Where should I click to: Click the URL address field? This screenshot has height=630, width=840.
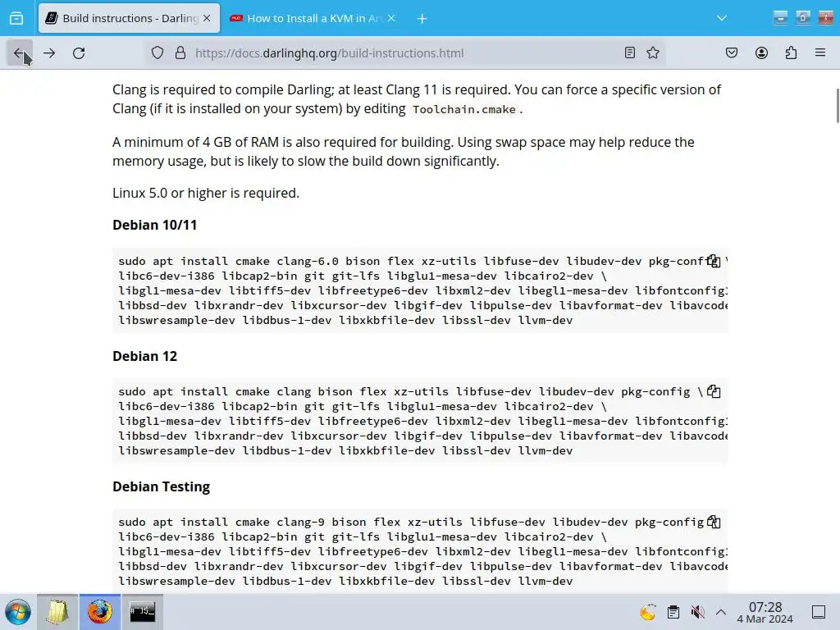[407, 53]
